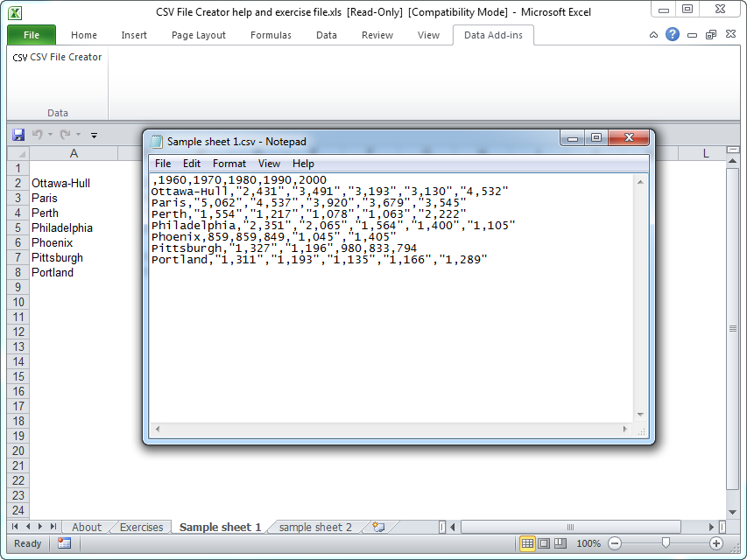Go to last sheet tab navigation arrow

[53, 527]
